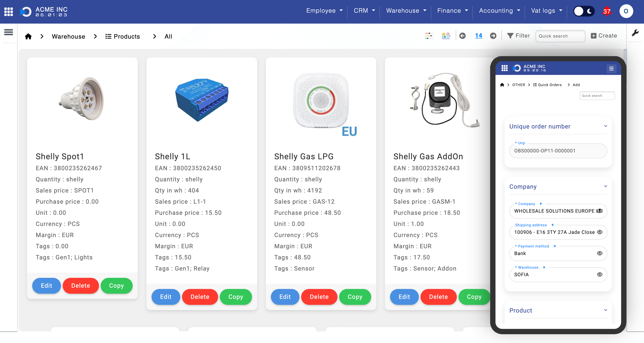
Task: Add a new Payment method with plus icon
Action: (x=555, y=246)
